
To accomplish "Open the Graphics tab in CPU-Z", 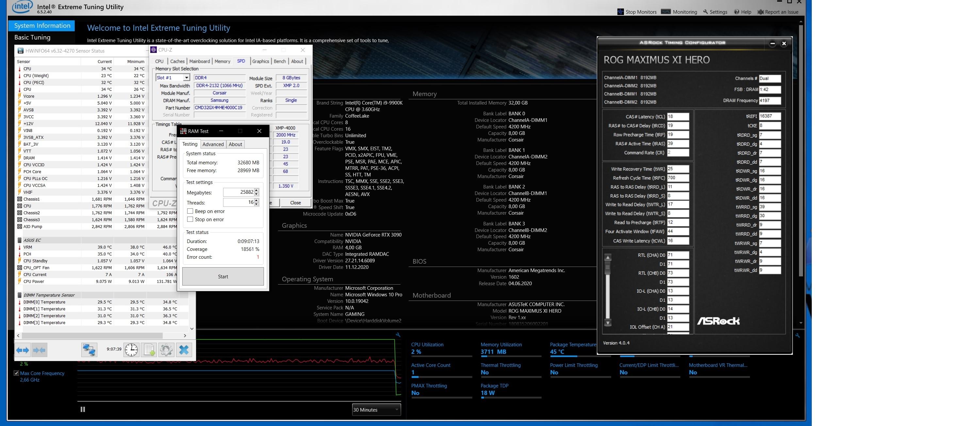I will tap(261, 61).
